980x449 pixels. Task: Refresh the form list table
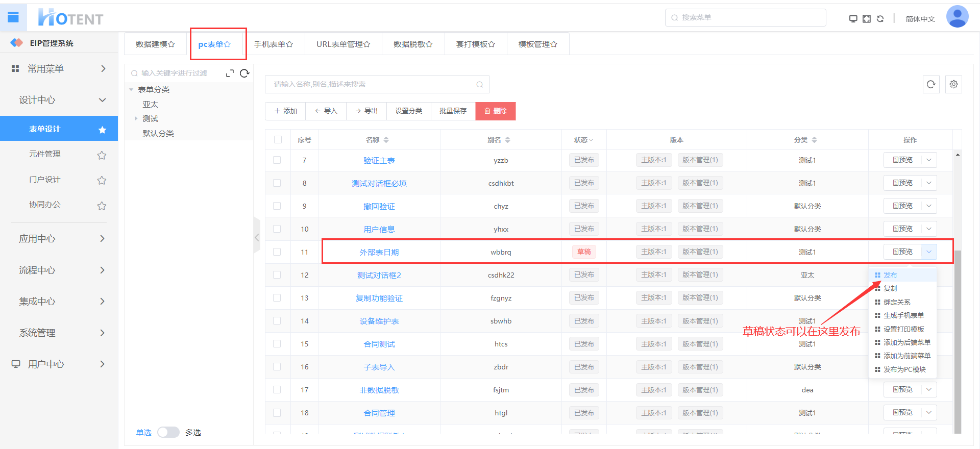pyautogui.click(x=931, y=85)
